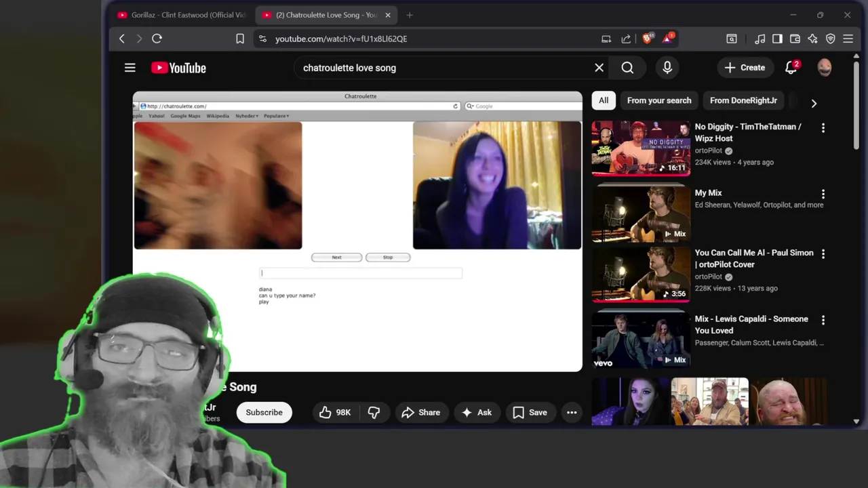Open site settings icon left of the URL

[x=263, y=39]
